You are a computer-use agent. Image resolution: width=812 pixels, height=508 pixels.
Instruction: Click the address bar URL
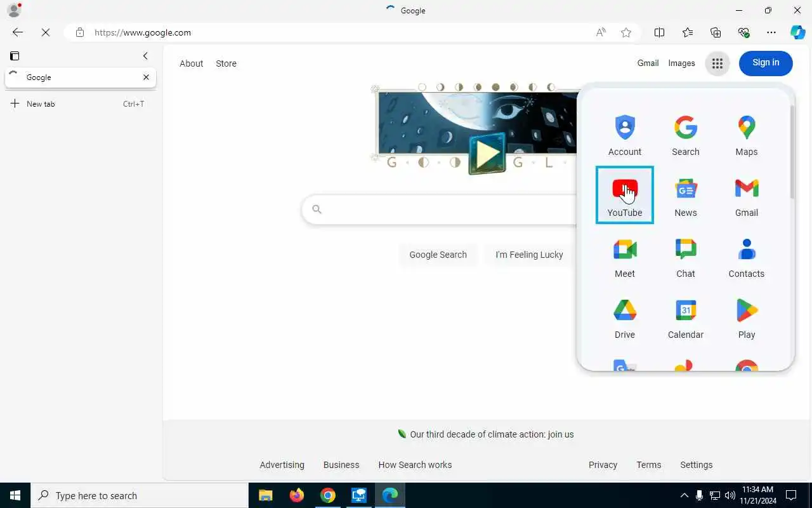pyautogui.click(x=143, y=32)
